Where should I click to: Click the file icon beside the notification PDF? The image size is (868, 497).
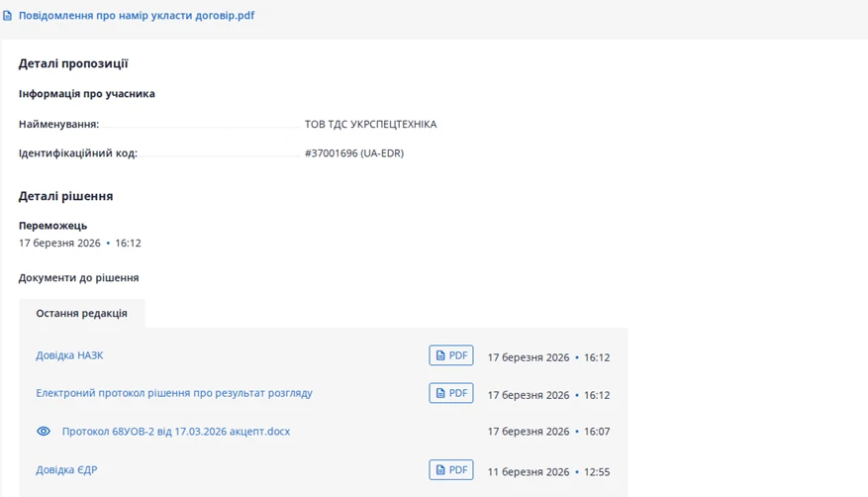coord(8,16)
